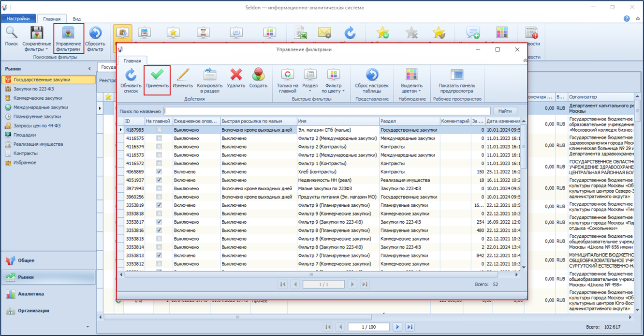The height and width of the screenshot is (336, 644).
Task: Open the Общее navigation section
Action: click(48, 260)
